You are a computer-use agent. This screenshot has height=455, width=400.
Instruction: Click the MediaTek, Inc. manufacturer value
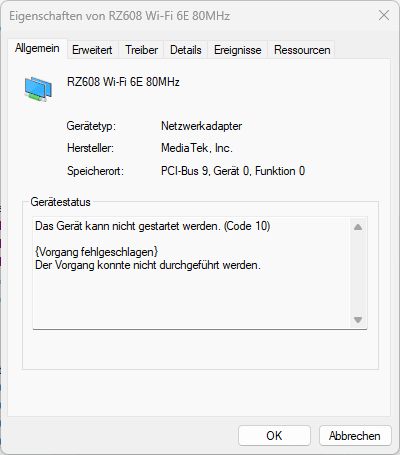point(197,148)
